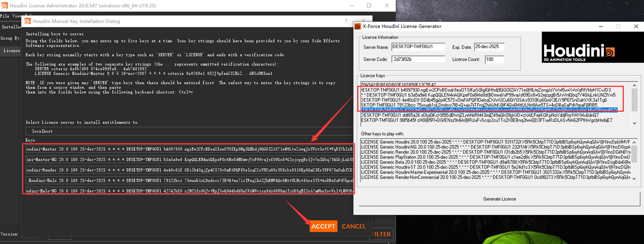Click the Houdini logo in Manual Key dialog title
This screenshot has height=244, width=644.
pos(27,21)
